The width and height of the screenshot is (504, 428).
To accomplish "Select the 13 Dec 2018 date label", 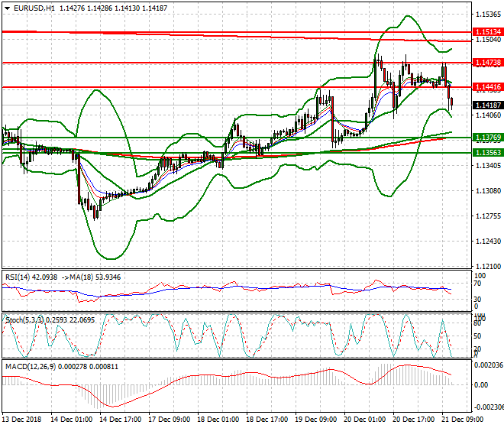I will 22,420.
